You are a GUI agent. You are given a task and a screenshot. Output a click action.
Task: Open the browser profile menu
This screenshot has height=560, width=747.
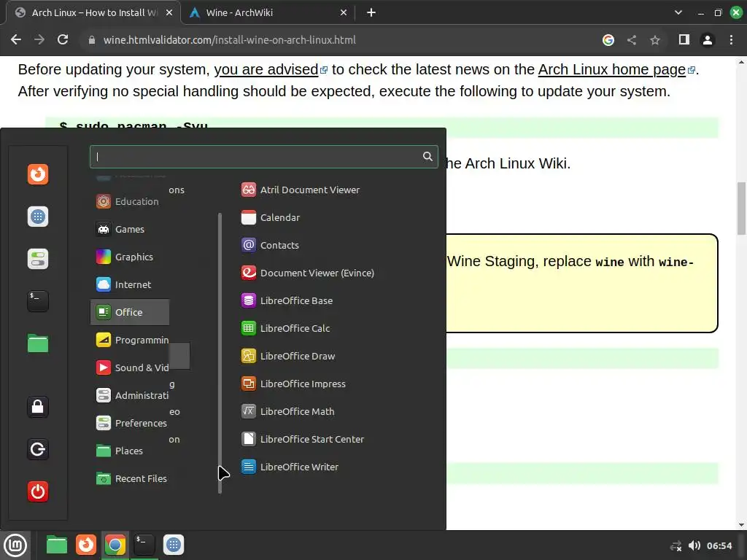click(708, 40)
